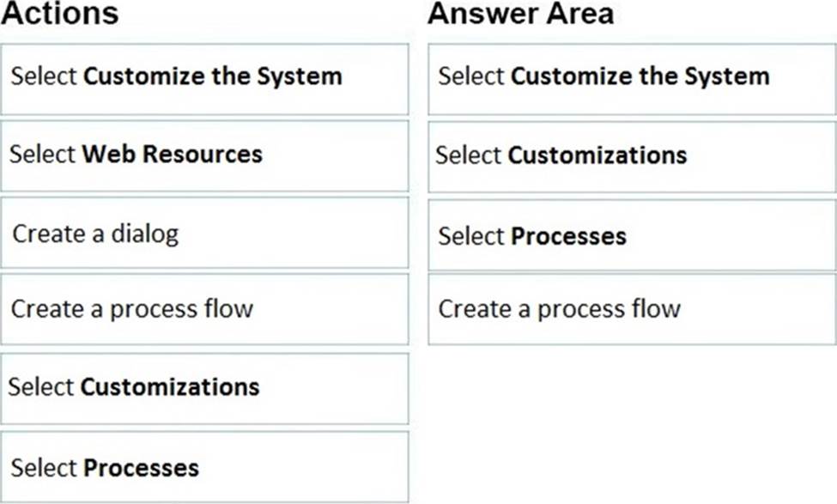The width and height of the screenshot is (837, 504).
Task: Pick Create a process flow in Answer Area
Action: click(632, 309)
